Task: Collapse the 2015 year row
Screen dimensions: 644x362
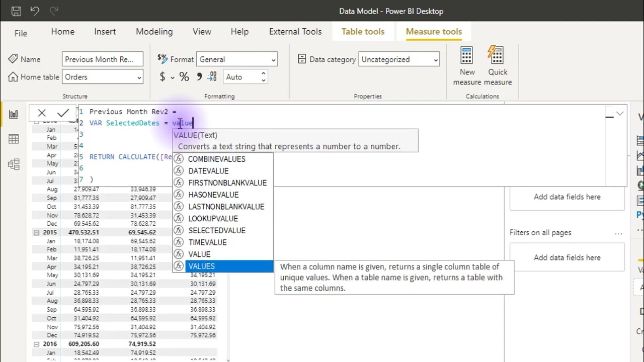Action: pos(36,233)
